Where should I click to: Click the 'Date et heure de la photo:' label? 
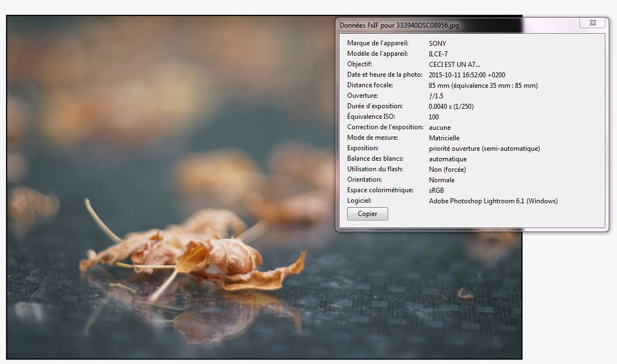point(385,75)
